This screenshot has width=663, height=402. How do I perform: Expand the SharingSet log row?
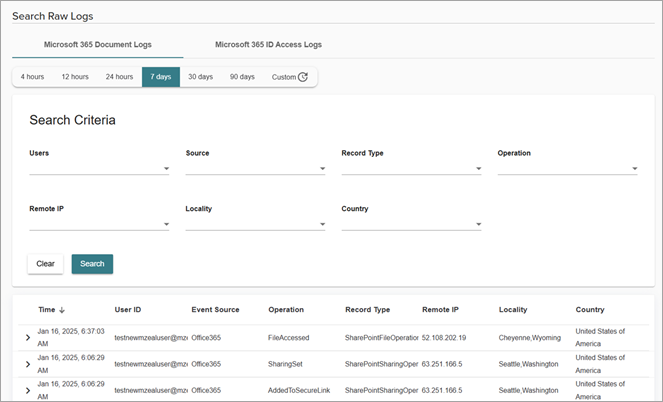pos(28,364)
